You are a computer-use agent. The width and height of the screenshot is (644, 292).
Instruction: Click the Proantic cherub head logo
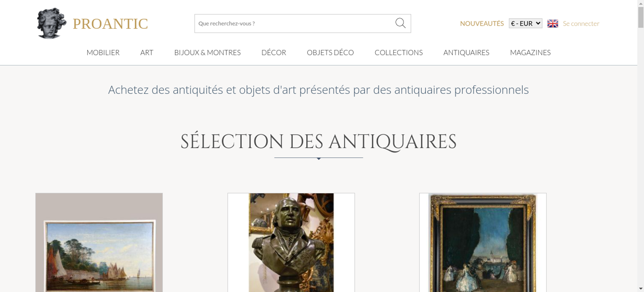point(52,23)
